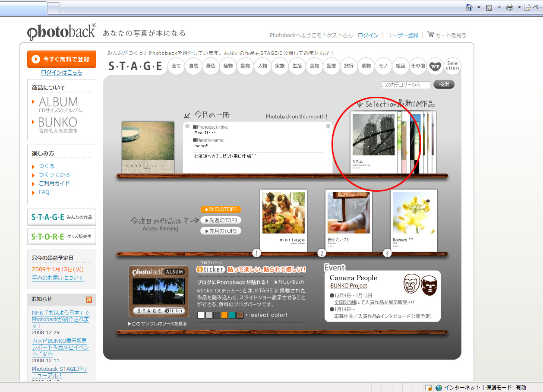Click the 昨日のTOP3 ranking button
This screenshot has width=543, height=392.
click(x=221, y=209)
